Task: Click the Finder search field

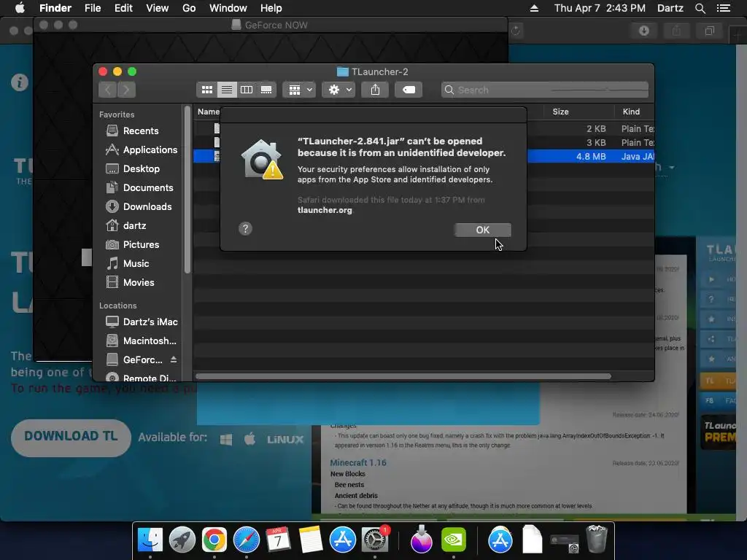Action: (545, 90)
